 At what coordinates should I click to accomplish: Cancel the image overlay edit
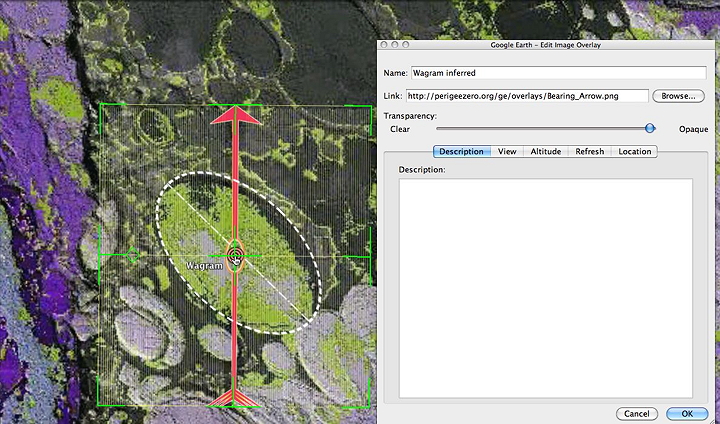636,413
